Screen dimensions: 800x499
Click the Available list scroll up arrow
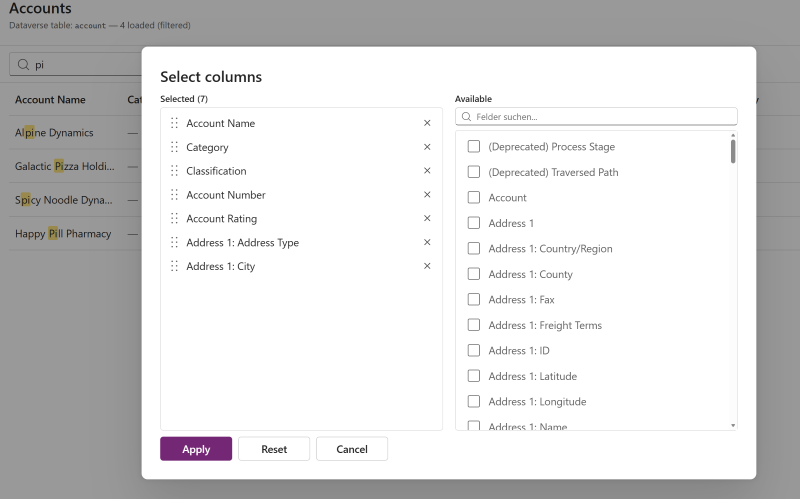(x=733, y=135)
